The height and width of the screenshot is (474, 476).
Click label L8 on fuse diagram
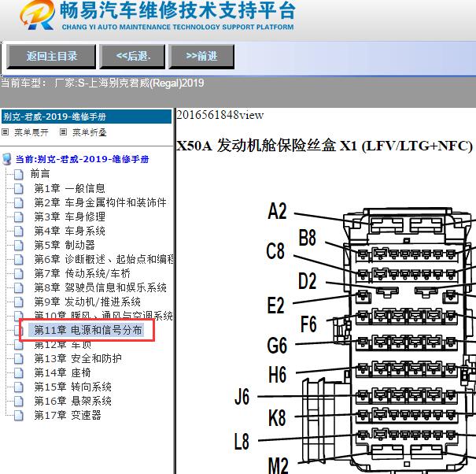point(242,442)
